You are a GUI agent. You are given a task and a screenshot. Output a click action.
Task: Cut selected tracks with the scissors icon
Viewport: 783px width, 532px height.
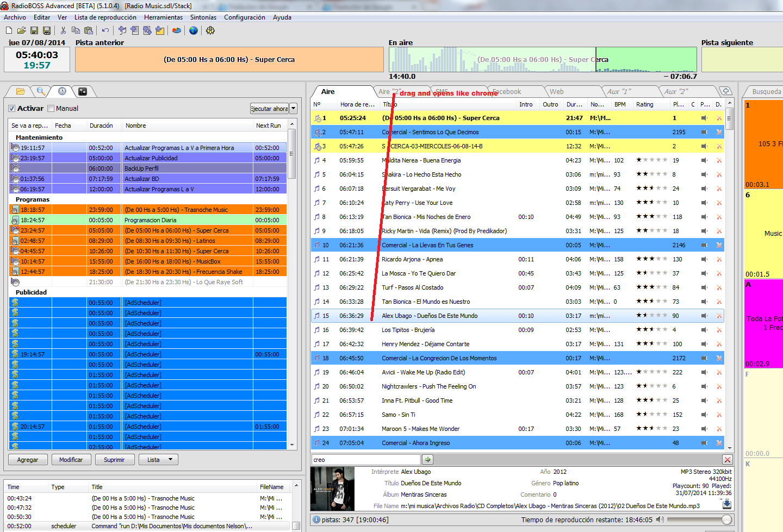[63, 30]
